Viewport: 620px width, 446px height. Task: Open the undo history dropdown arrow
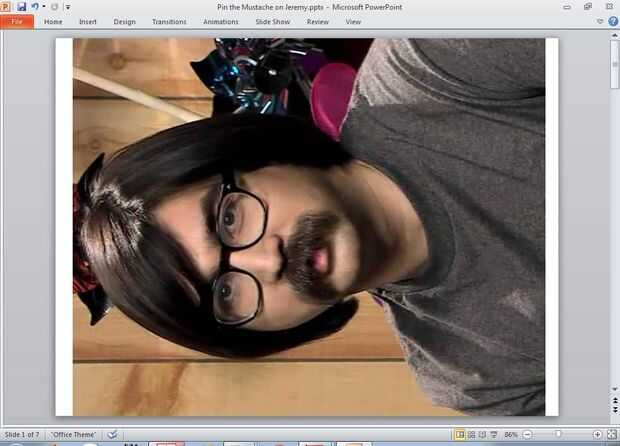tap(43, 6)
